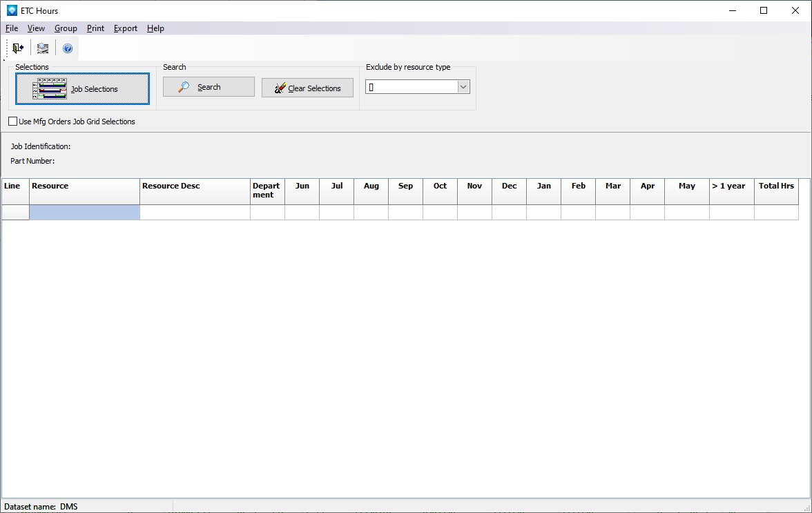The width and height of the screenshot is (812, 513).
Task: Click the print setup toolbar icon
Action: click(x=43, y=48)
